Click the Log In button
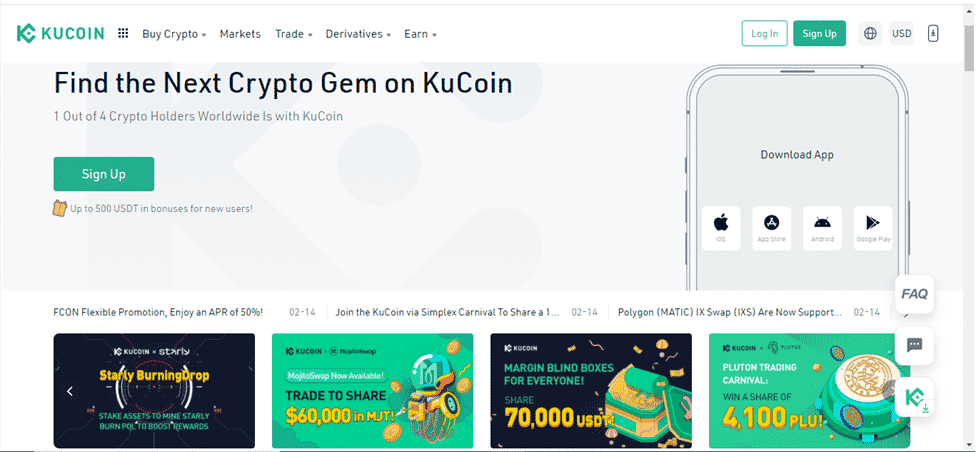980x452 pixels. [764, 34]
